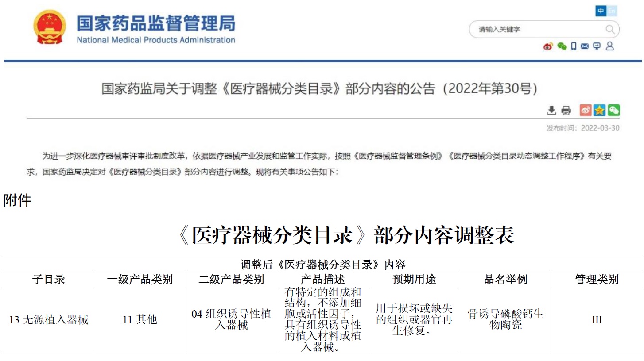
Task: Open the mobile phone version icon
Action: [x=574, y=46]
